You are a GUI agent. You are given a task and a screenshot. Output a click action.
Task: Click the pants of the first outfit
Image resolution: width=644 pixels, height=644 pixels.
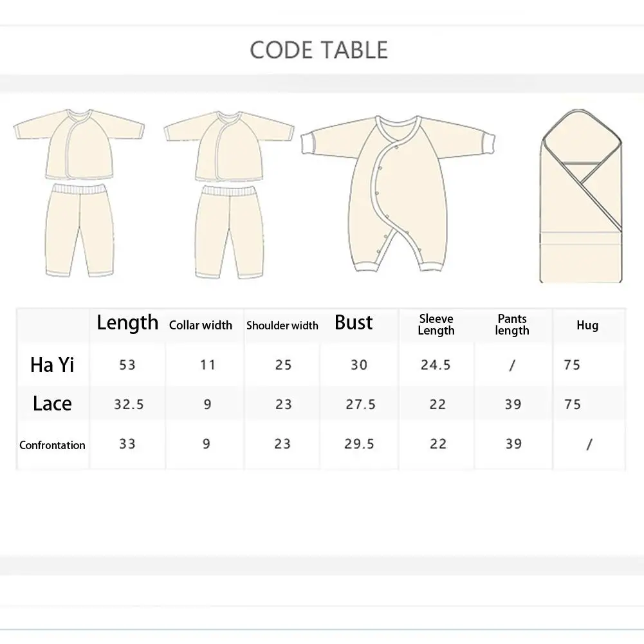[x=79, y=231]
